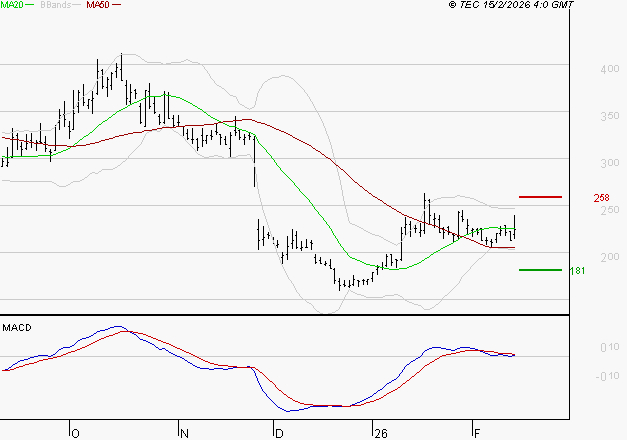
Task: Click the 181 support price label
Action: 576,270
